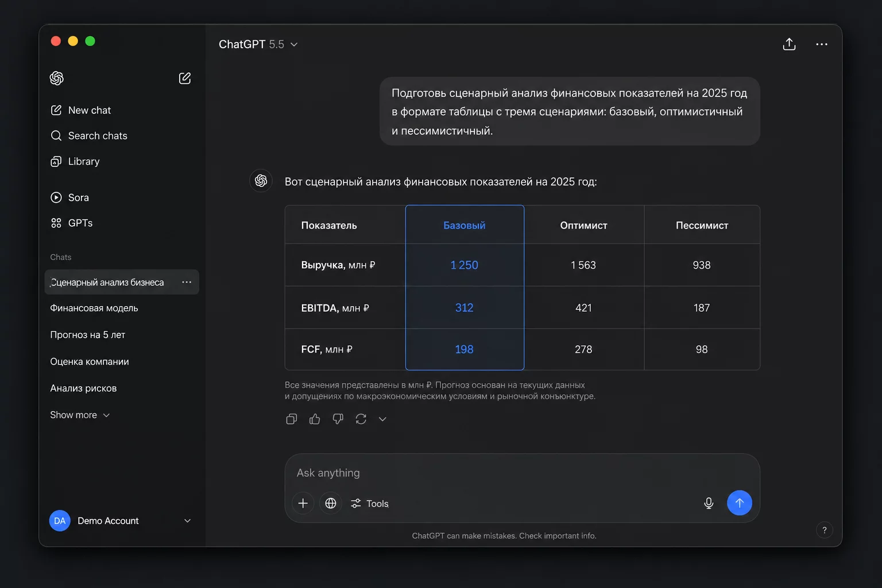Click the plus attach button
The height and width of the screenshot is (588, 882).
pos(303,504)
